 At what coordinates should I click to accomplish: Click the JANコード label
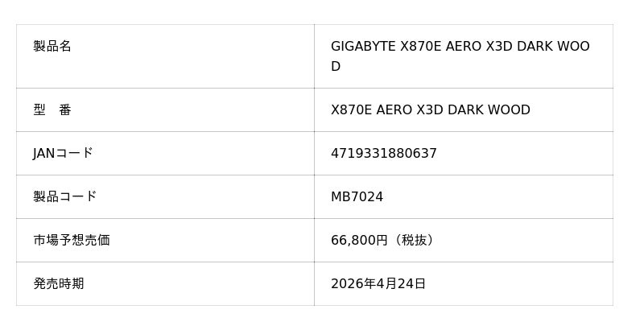(63, 153)
